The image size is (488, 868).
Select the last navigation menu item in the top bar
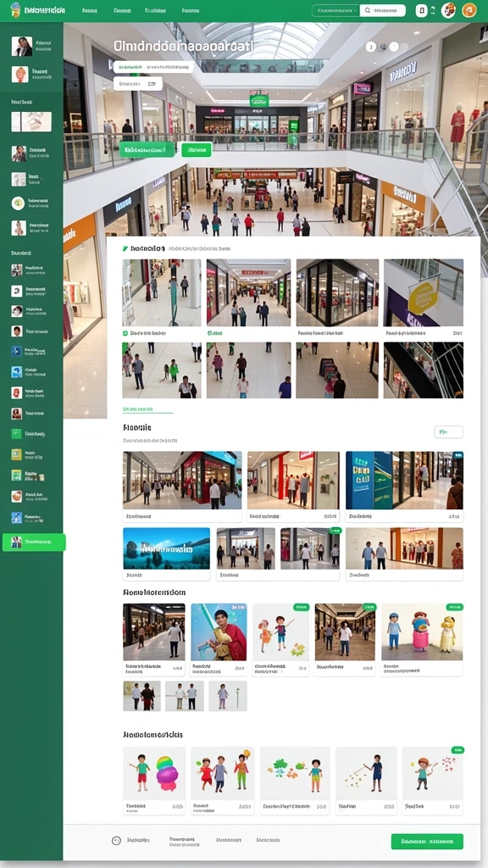191,10
